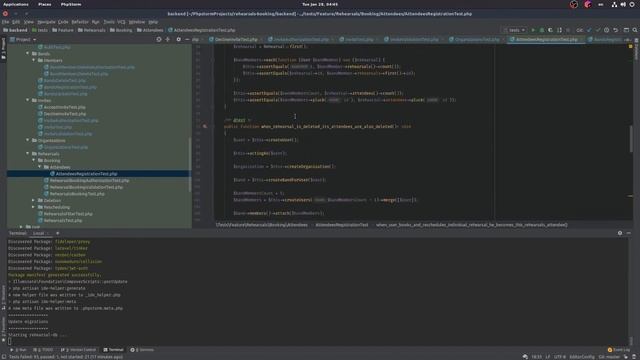Image resolution: width=640 pixels, height=360 pixels.
Task: Collapse the Organizations folder in project tree
Action: [x=28, y=140]
